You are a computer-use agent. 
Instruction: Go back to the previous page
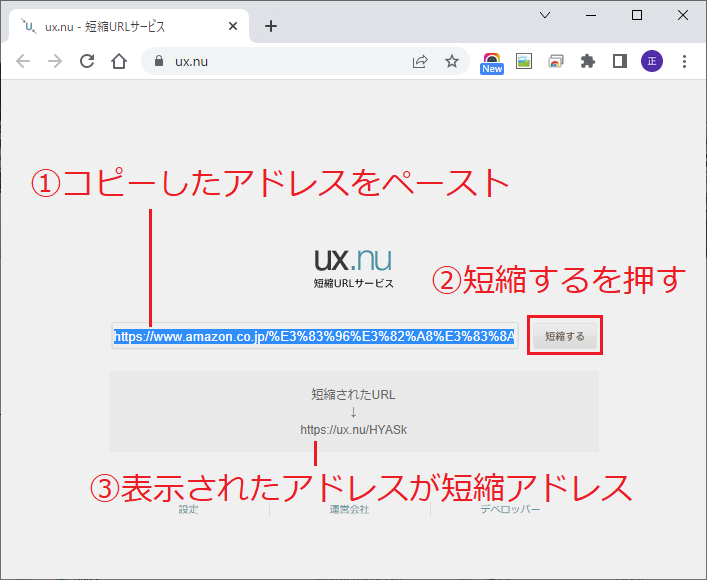[x=23, y=61]
